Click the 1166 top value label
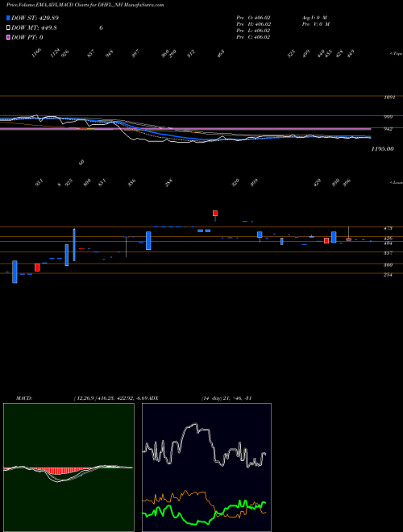This screenshot has width=403, height=532. [36, 53]
